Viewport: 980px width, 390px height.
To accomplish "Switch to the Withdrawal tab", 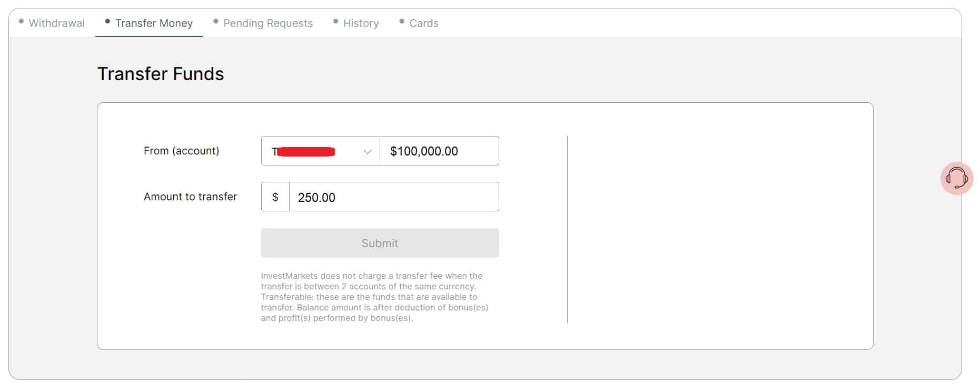I will pos(56,23).
